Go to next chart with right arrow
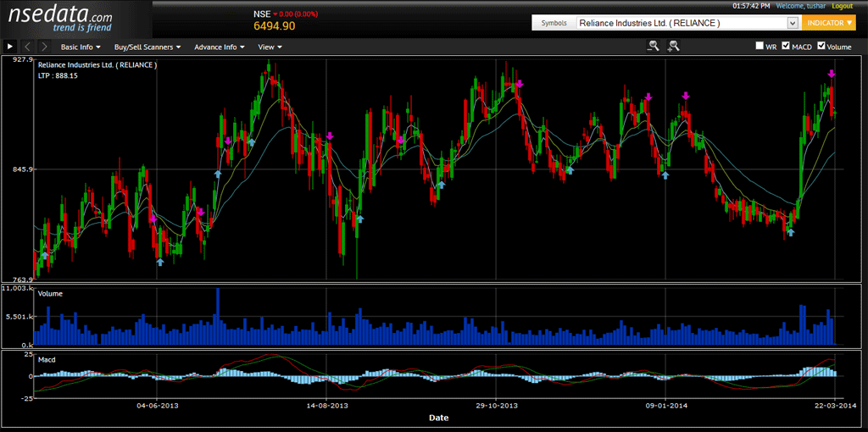Image resolution: width=868 pixels, height=432 pixels. point(45,47)
